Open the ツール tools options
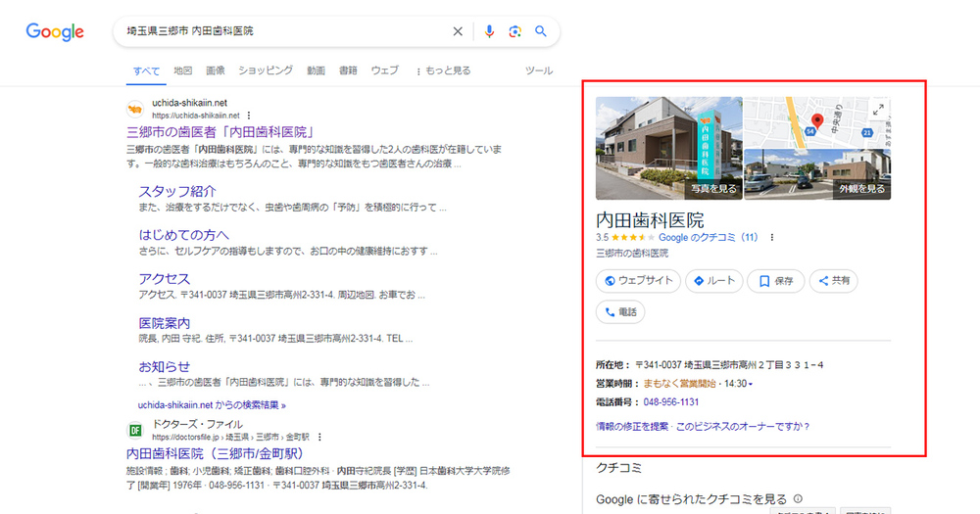The height and width of the screenshot is (514, 980). pos(539,70)
